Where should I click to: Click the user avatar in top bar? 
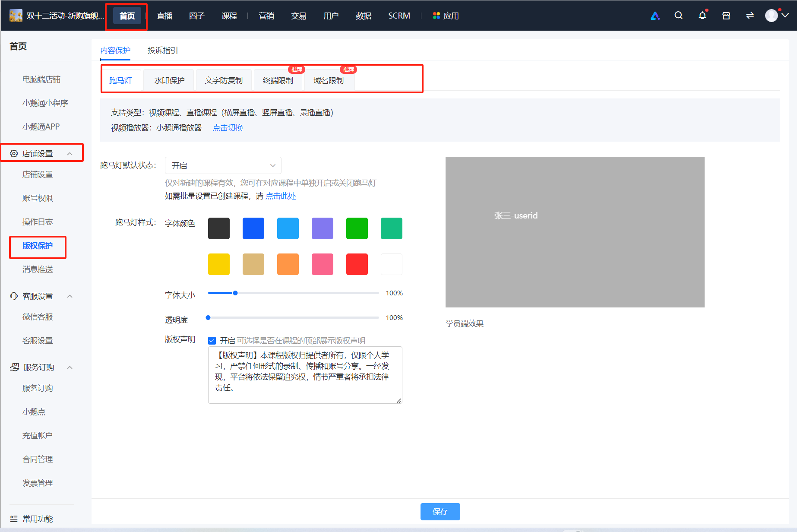771,16
